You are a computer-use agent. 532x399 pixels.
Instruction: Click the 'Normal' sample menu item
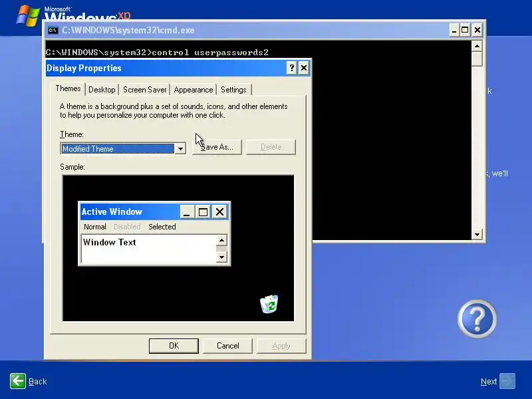[94, 227]
